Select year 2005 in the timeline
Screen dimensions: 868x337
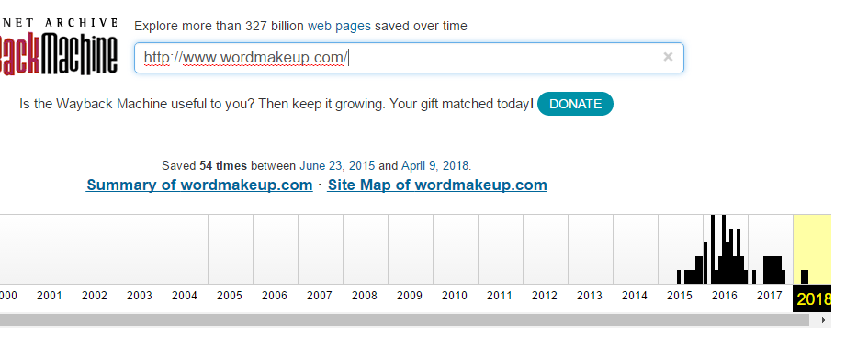tap(230, 296)
